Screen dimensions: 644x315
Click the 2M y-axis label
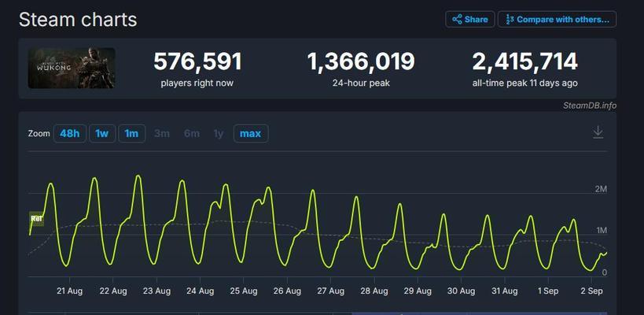[601, 189]
